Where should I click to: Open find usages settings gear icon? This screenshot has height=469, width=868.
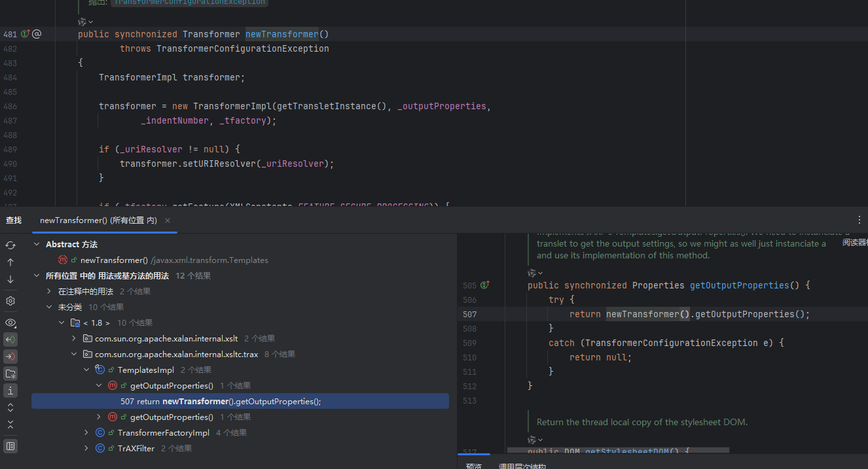click(x=10, y=301)
